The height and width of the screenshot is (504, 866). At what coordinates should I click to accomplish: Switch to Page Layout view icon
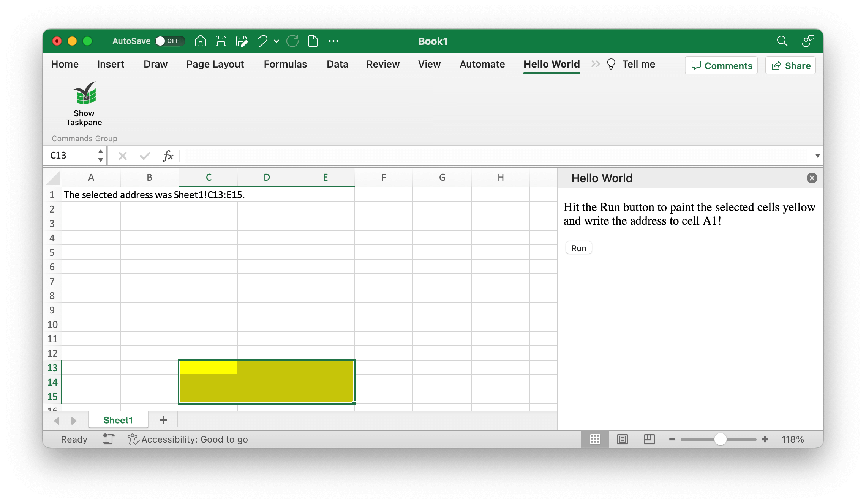pyautogui.click(x=622, y=439)
